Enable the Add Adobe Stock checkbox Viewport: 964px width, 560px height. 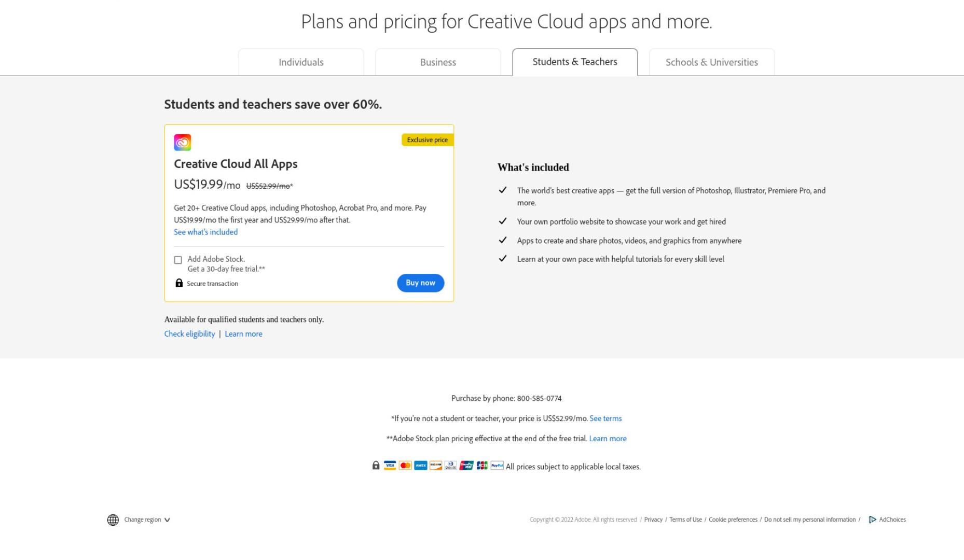pyautogui.click(x=178, y=260)
